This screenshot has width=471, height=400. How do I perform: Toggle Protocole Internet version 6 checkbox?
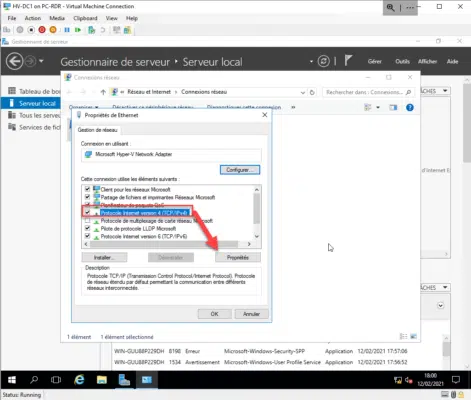(87, 236)
